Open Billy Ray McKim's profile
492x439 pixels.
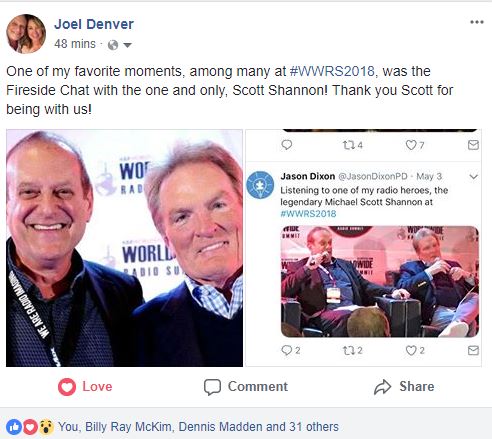point(128,427)
